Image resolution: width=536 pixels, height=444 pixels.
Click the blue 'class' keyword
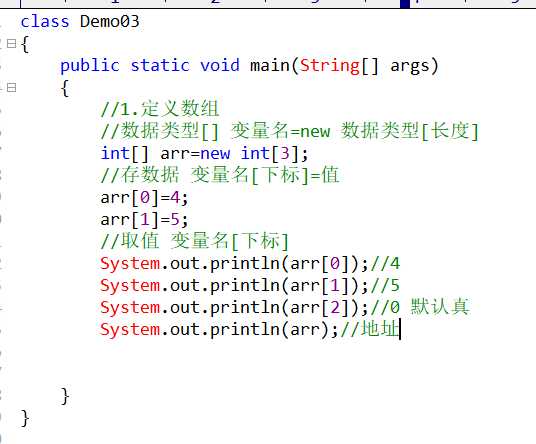pos(45,22)
